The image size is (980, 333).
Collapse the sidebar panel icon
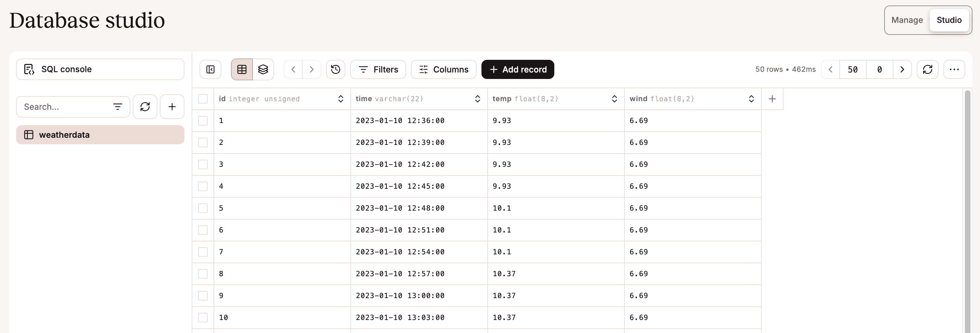[210, 69]
